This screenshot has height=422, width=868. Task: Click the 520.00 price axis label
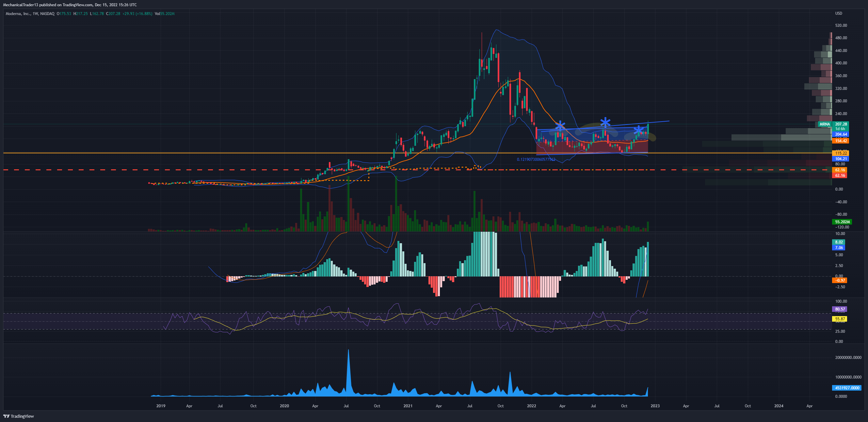tap(841, 25)
